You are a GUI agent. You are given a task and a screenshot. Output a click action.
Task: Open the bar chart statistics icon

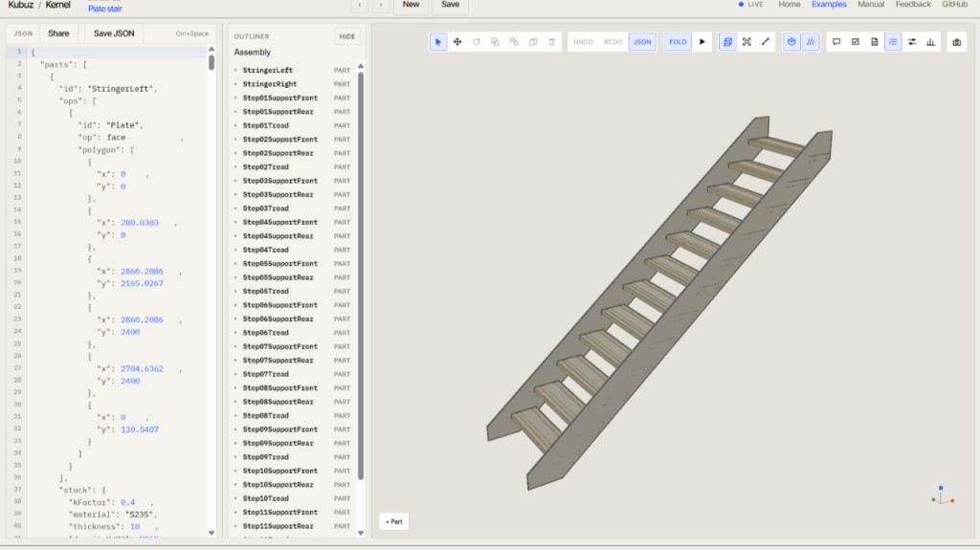(930, 42)
